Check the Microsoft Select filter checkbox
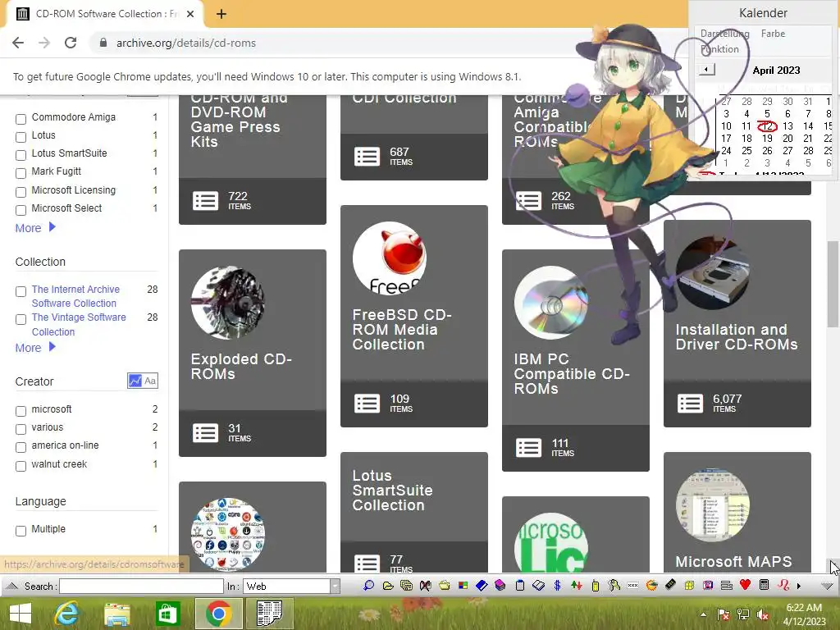 [x=21, y=210]
